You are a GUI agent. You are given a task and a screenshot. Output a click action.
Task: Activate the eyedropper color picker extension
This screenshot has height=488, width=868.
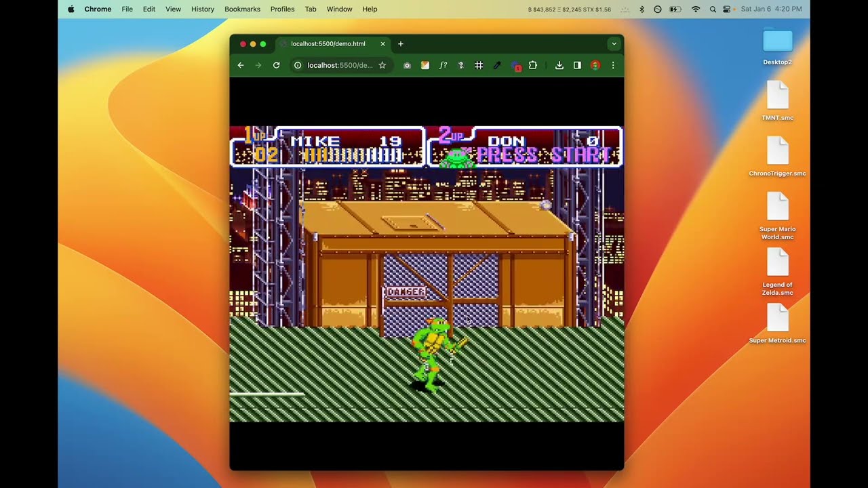[497, 65]
